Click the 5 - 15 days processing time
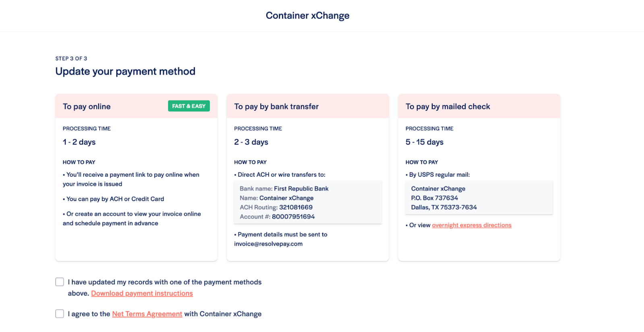 click(x=425, y=142)
